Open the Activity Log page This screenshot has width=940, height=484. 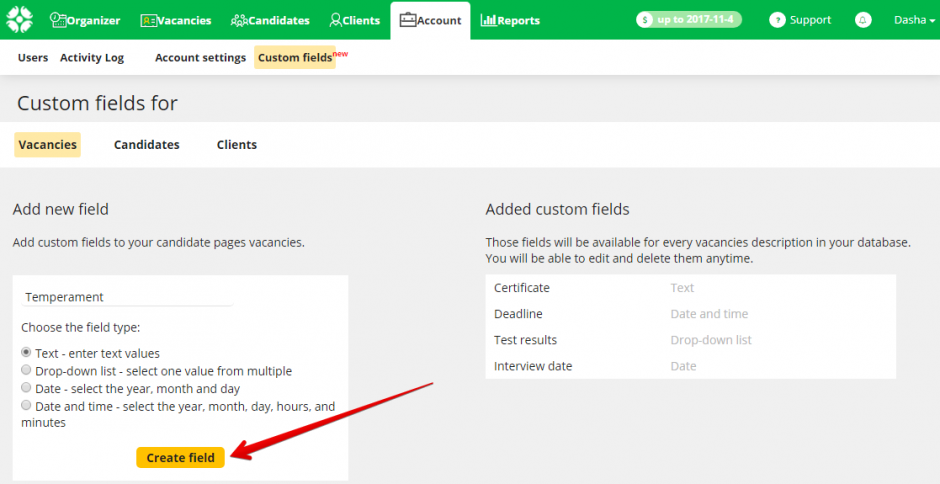[92, 58]
